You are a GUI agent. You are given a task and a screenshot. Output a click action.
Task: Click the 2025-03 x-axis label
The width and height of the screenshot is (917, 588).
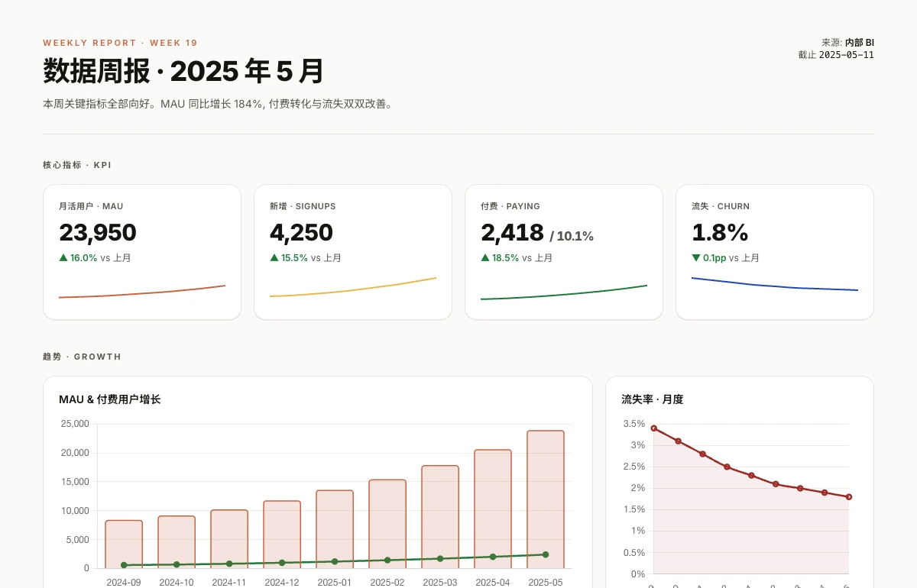point(440,582)
